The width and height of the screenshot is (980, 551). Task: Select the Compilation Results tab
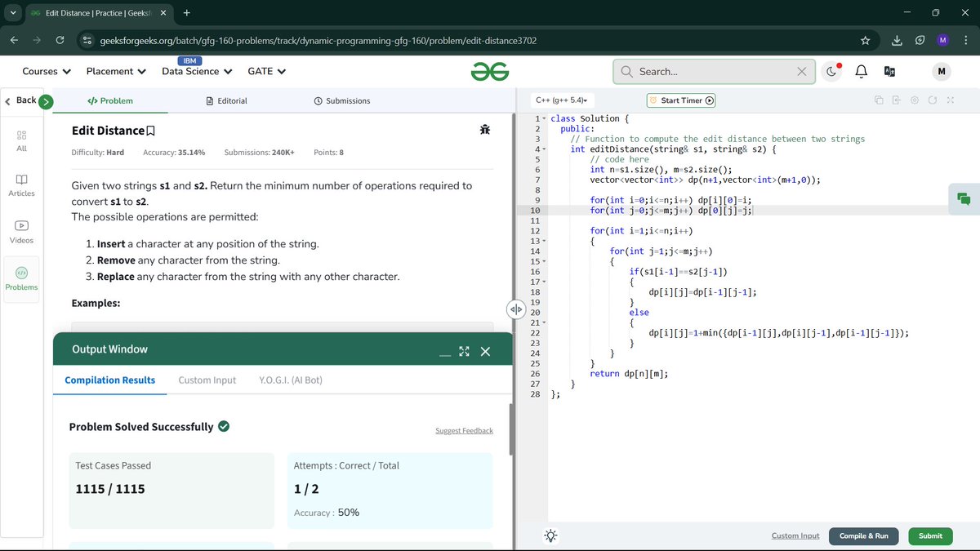pyautogui.click(x=110, y=380)
